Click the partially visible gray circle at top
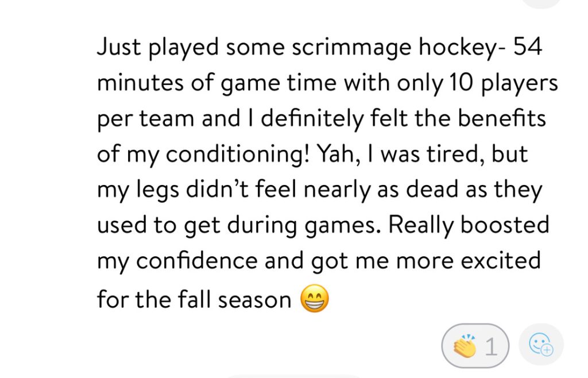 pos(542,3)
